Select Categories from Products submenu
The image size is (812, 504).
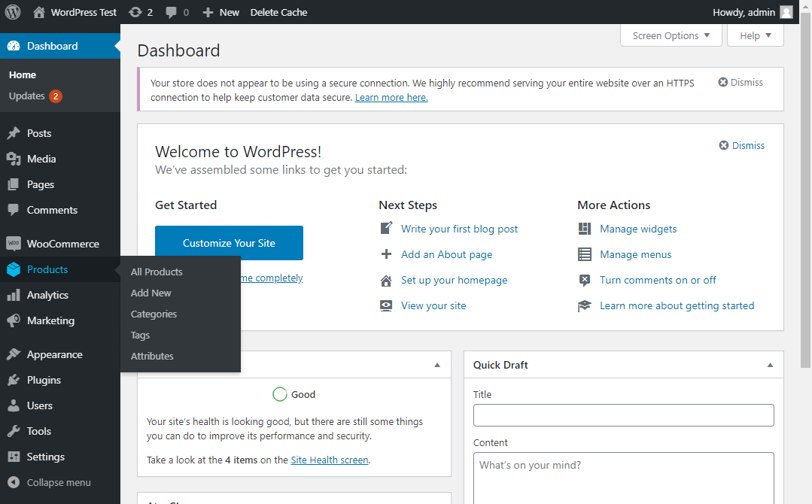coord(154,314)
